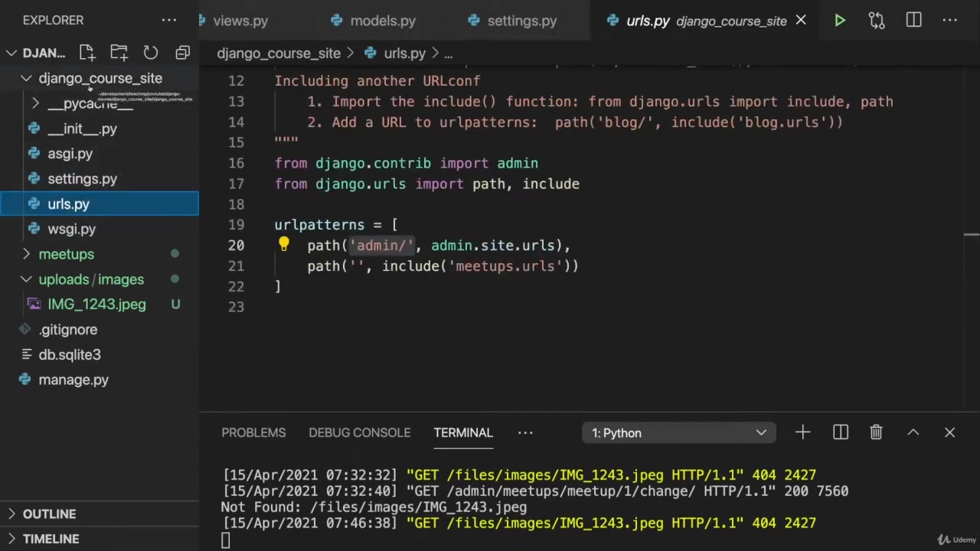Refresh the Explorer file tree

pyautogui.click(x=151, y=53)
